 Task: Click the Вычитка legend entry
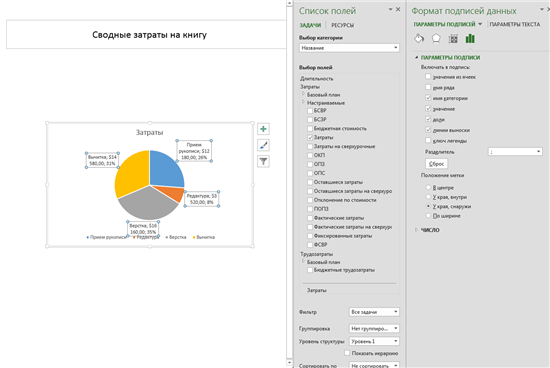[x=203, y=237]
